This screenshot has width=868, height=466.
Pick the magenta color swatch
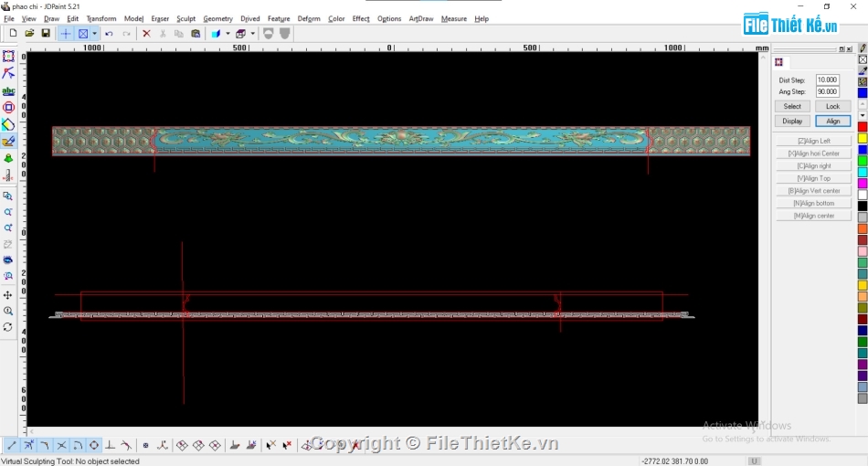(x=863, y=183)
